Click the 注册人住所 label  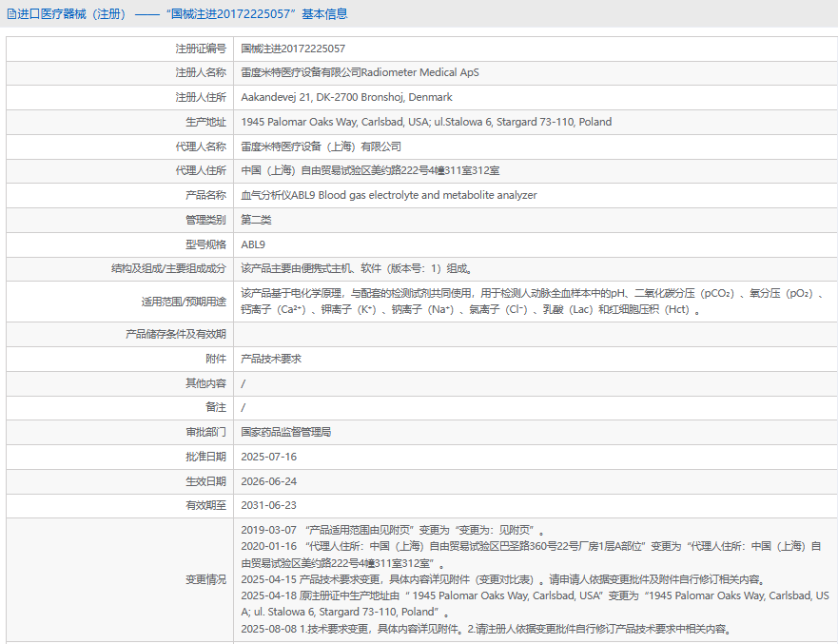(201, 97)
